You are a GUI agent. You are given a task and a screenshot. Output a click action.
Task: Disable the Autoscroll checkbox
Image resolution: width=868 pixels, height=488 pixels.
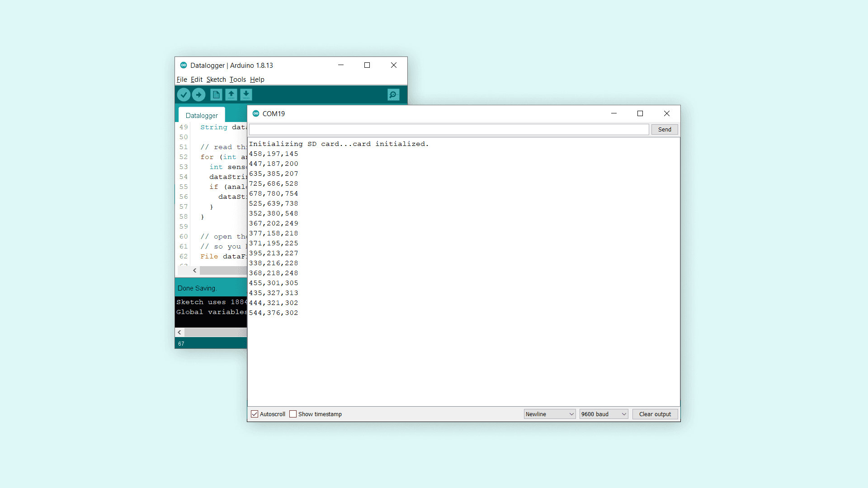click(255, 414)
